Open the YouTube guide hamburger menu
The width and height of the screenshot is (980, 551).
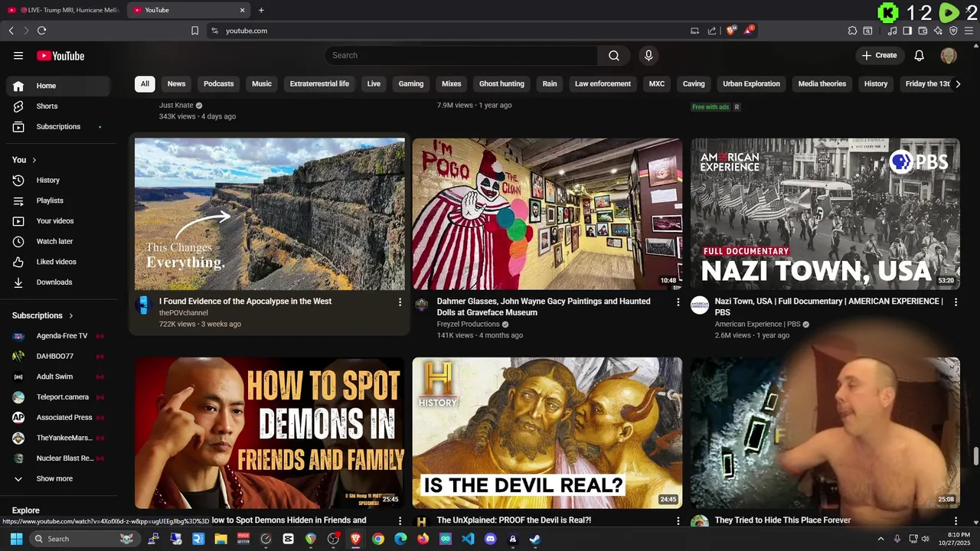point(18,56)
